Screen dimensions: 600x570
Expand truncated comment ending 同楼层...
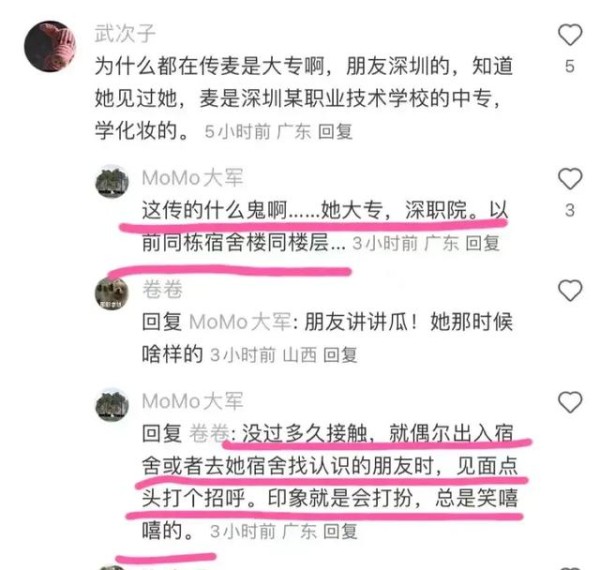tap(244, 243)
